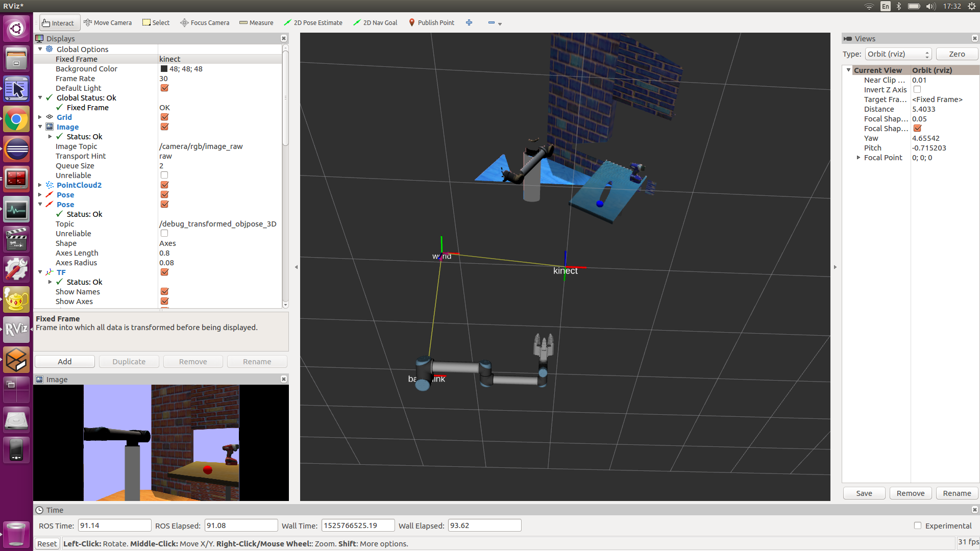The width and height of the screenshot is (980, 551).
Task: Expand the Focal Point property
Action: click(x=859, y=158)
